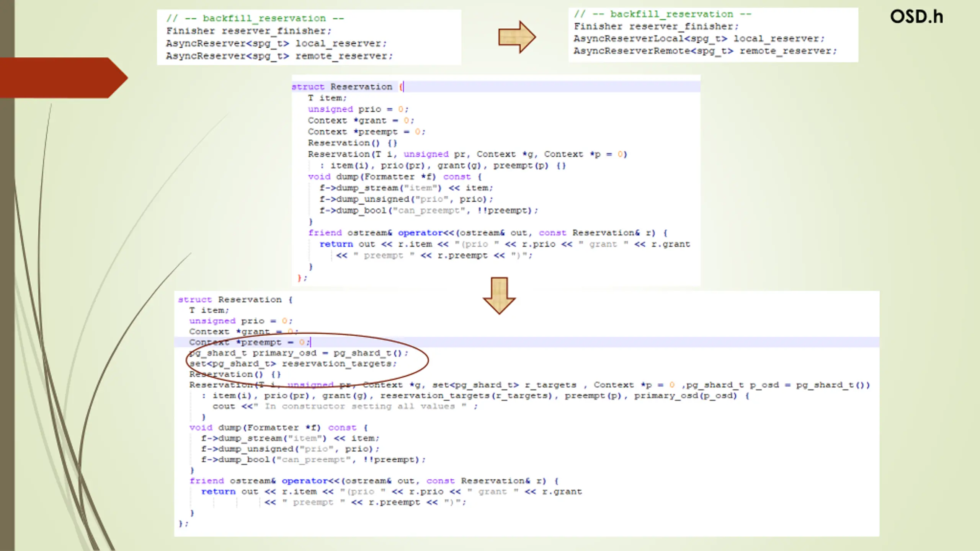Click the AsyncReserverRemote<spg_t> remote_reserver line
Image resolution: width=980 pixels, height=551 pixels.
coord(705,51)
